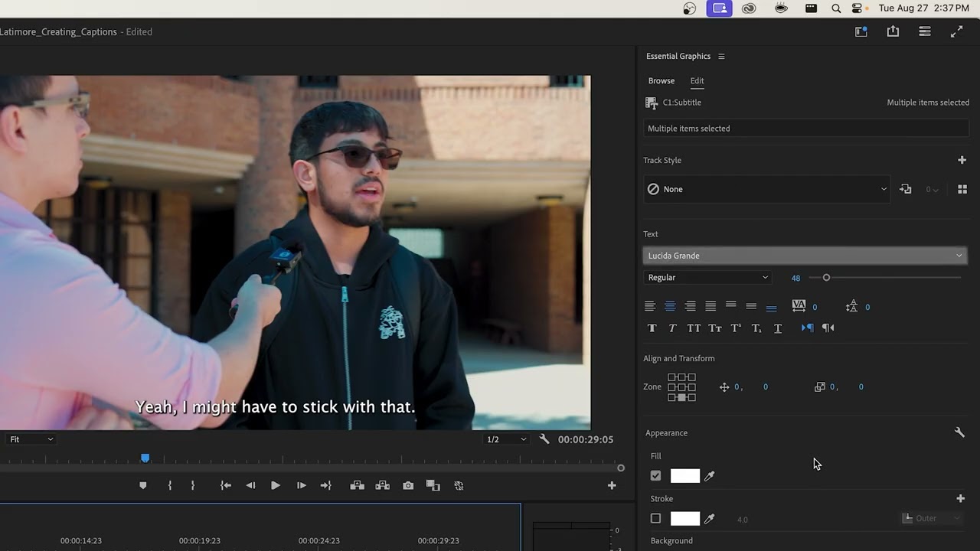Step back one frame
The image size is (980, 551).
tap(250, 485)
